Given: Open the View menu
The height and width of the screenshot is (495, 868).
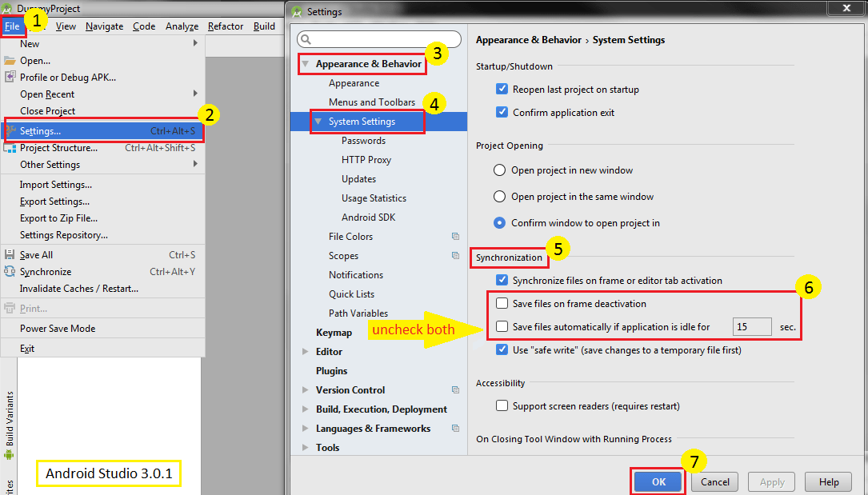Looking at the screenshot, I should click(x=66, y=26).
